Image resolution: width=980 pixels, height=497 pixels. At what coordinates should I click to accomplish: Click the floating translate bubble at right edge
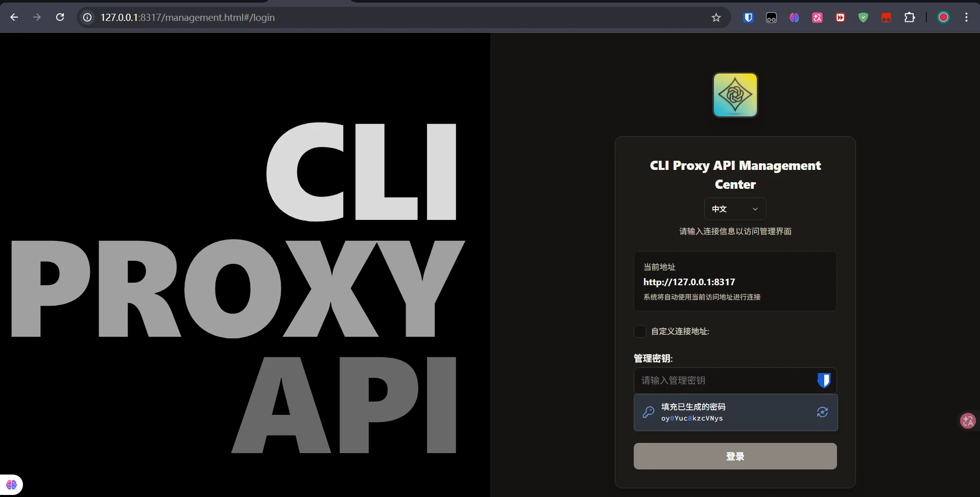(x=968, y=420)
